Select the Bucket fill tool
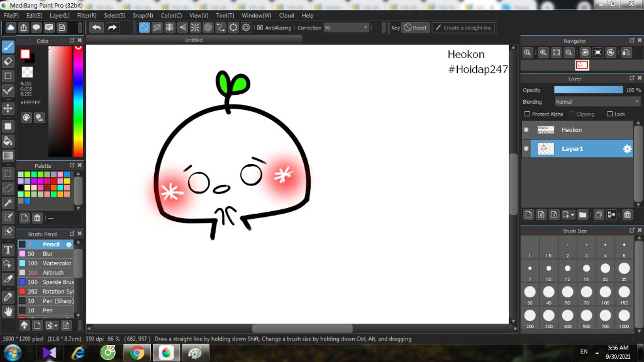This screenshot has width=644, height=362. [x=8, y=141]
